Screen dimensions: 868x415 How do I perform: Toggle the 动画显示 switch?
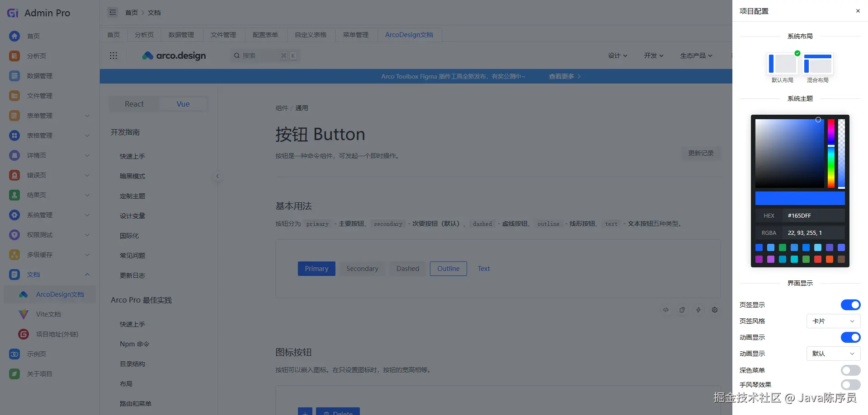tap(850, 337)
